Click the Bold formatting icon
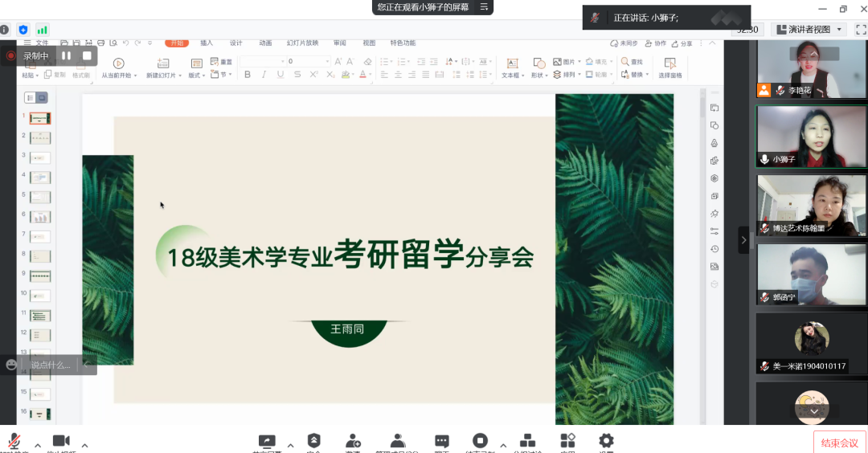The image size is (868, 453). (x=248, y=75)
